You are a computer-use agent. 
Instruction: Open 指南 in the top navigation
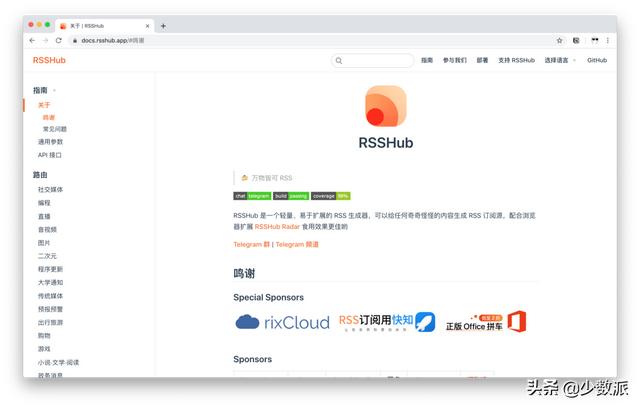coord(427,60)
